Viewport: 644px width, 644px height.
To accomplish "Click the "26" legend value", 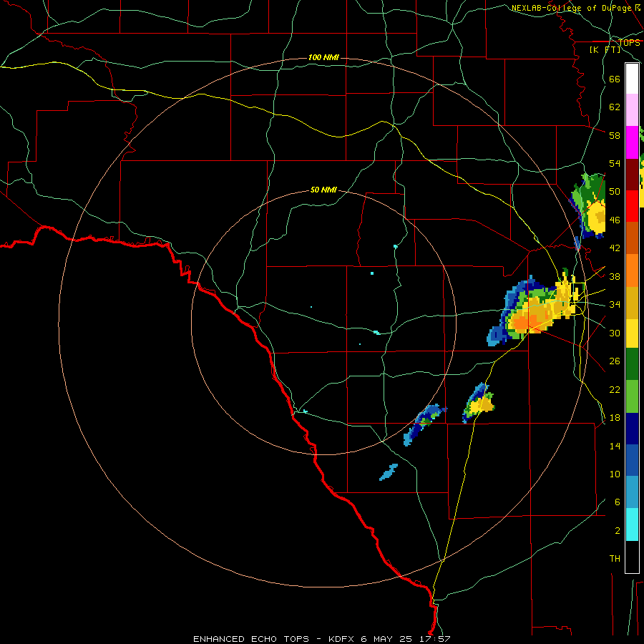I will tap(615, 361).
